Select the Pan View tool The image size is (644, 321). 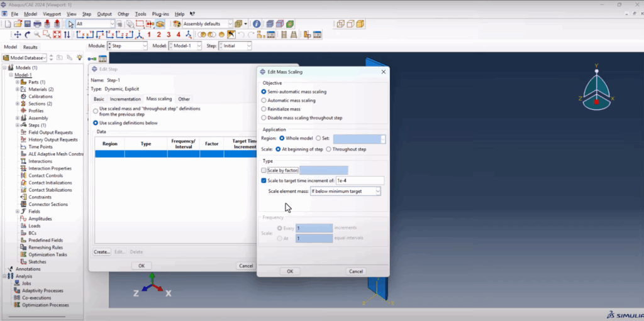pyautogui.click(x=18, y=35)
